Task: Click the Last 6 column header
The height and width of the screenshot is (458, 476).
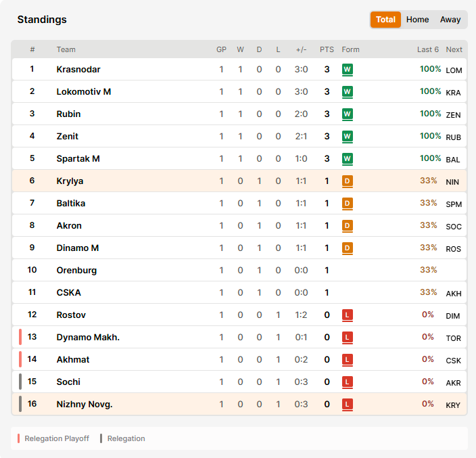Action: pyautogui.click(x=428, y=49)
